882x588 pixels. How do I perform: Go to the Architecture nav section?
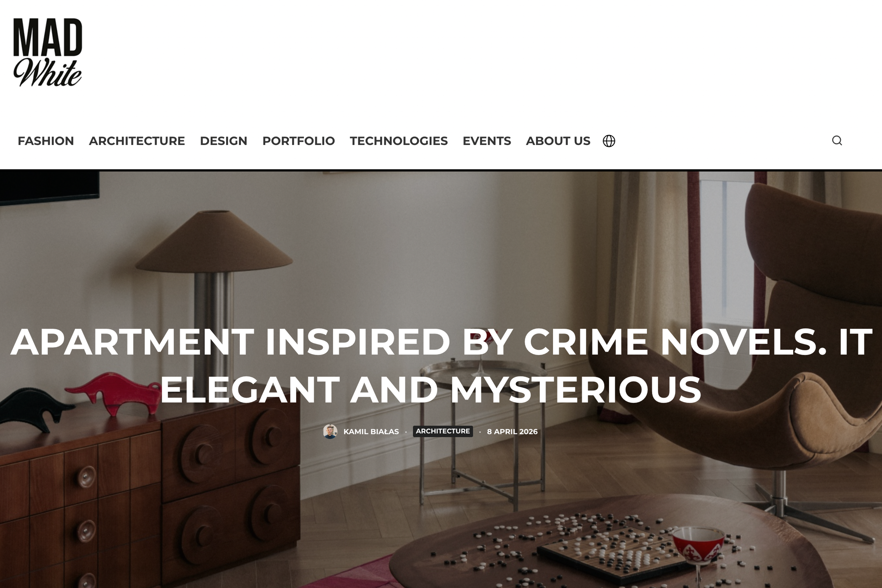click(x=137, y=141)
